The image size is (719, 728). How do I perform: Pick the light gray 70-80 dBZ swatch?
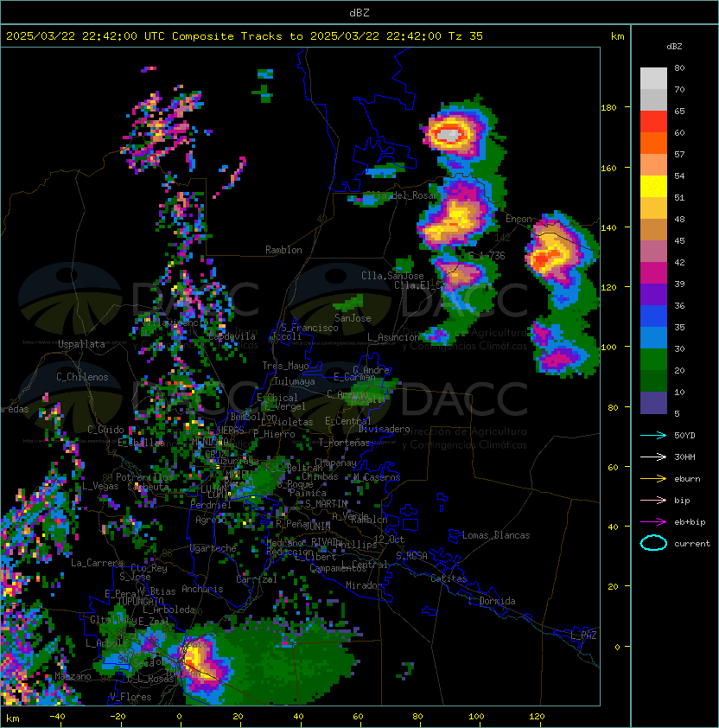coord(653,79)
